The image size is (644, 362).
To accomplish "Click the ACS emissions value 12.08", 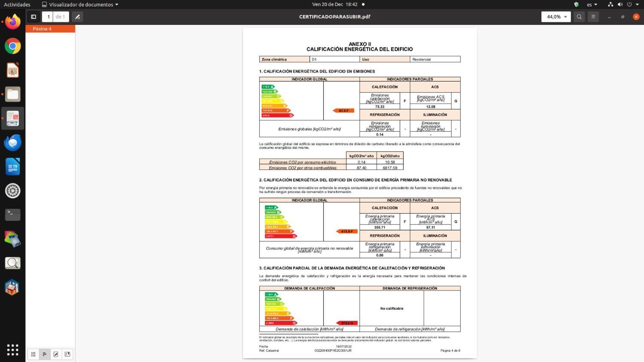I will [x=431, y=107].
